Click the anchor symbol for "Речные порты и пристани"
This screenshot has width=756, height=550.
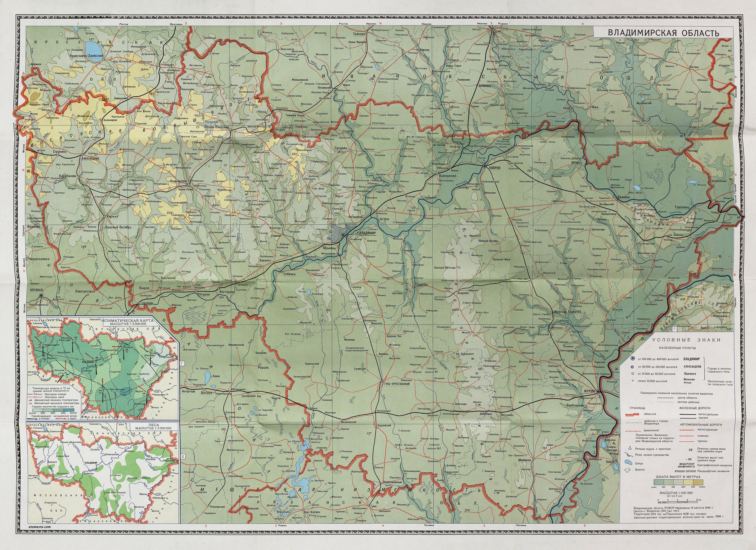(x=630, y=448)
